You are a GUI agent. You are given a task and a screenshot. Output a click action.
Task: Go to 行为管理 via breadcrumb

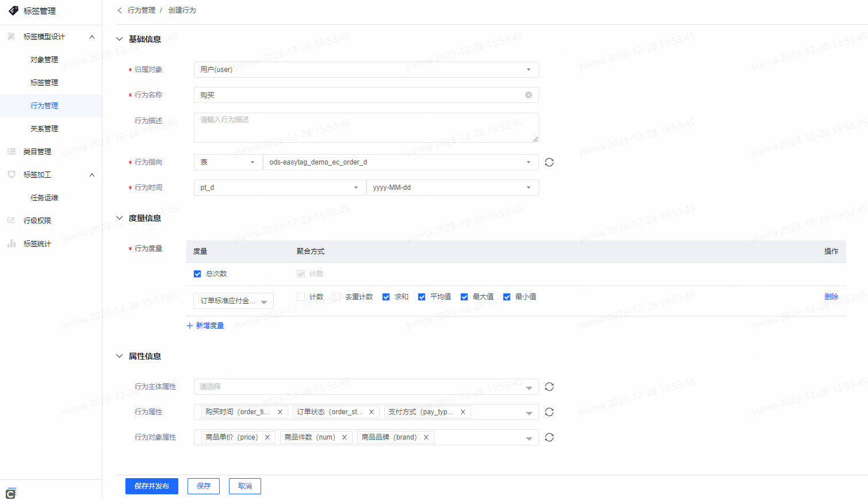142,10
